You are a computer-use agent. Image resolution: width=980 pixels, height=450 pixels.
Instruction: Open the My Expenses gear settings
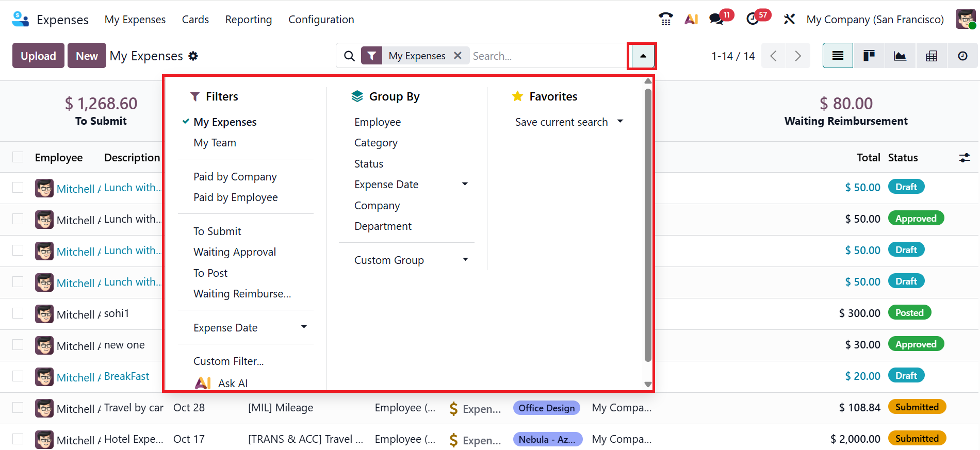click(193, 56)
